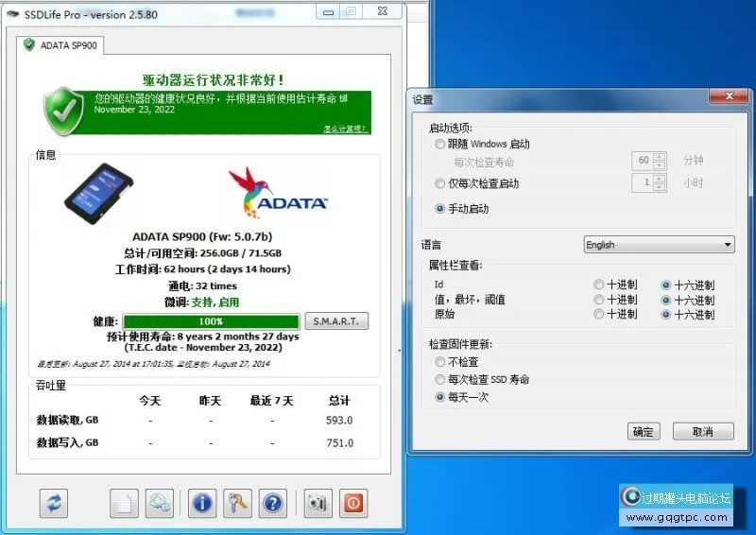This screenshot has height=535, width=756.
Task: Click the 怎么计算呢 link in green banner
Action: 345,129
